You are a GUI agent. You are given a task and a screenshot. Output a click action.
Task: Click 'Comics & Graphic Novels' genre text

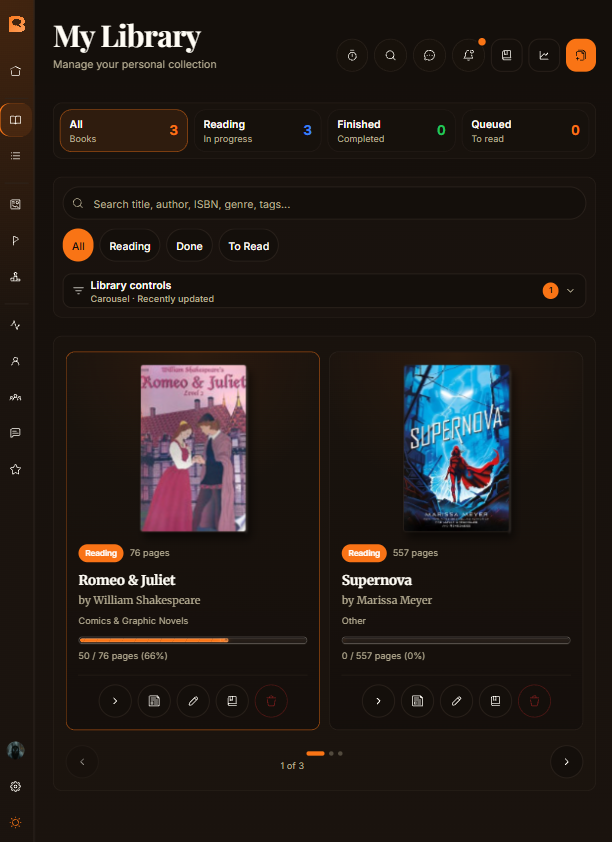tap(133, 621)
